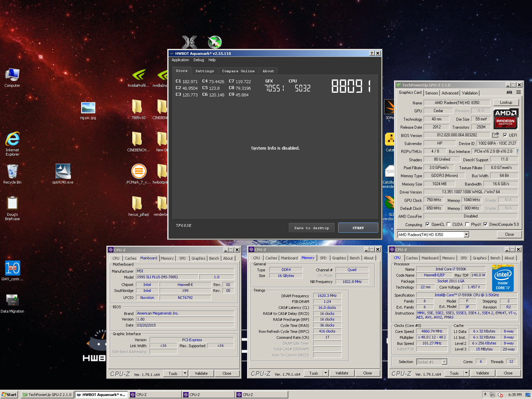Open Doug's Briefcase desktop icon
This screenshot has width=532, height=399.
(x=12, y=203)
